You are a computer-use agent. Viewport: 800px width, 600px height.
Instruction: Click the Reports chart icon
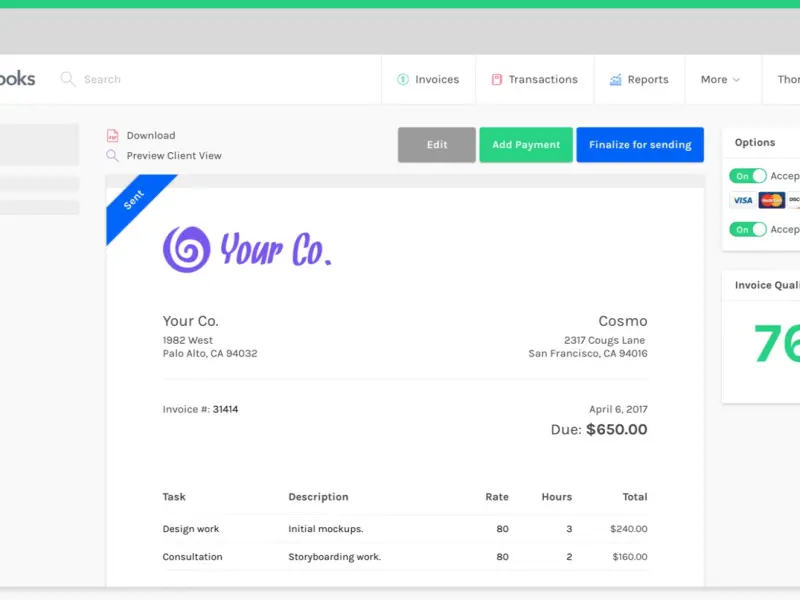click(616, 80)
